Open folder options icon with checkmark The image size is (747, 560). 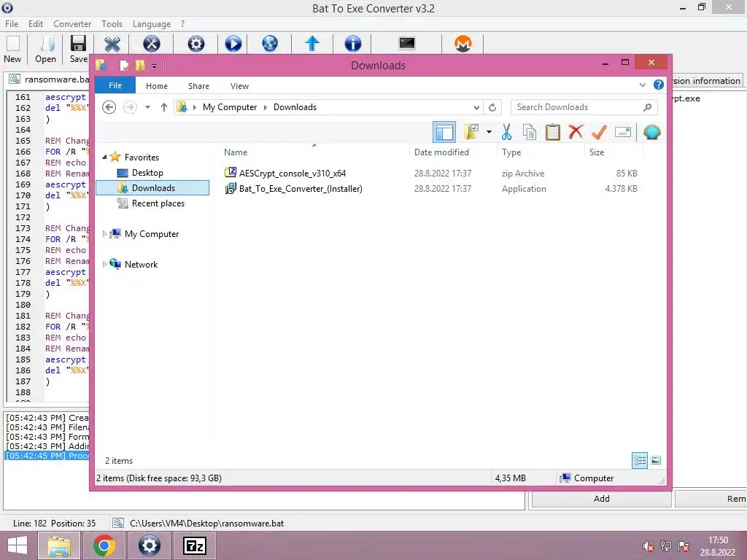pyautogui.click(x=471, y=132)
